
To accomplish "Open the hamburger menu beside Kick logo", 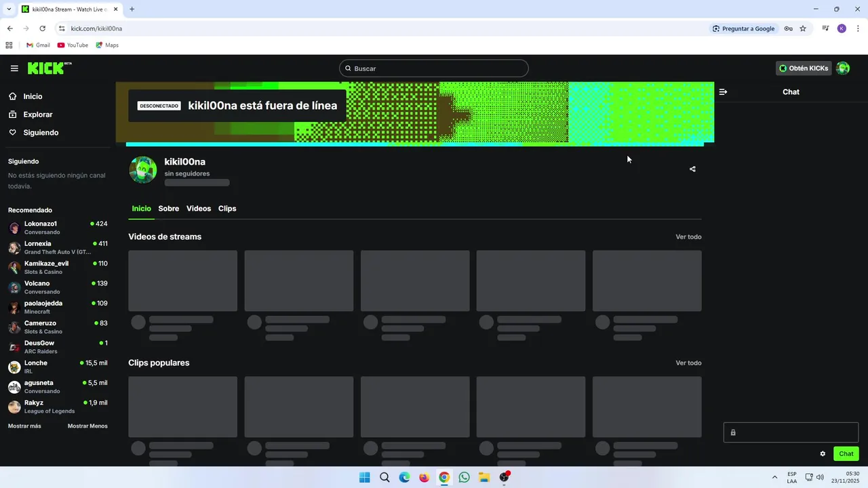I will point(14,68).
